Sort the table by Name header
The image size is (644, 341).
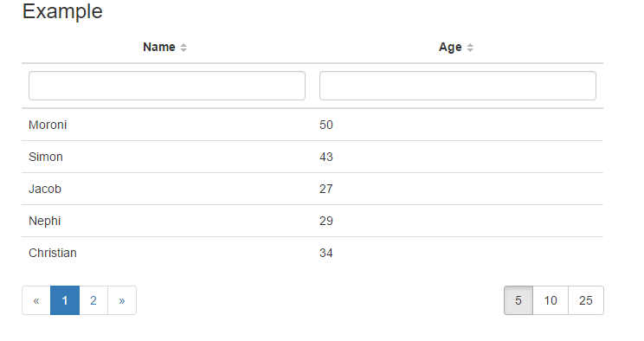point(159,48)
